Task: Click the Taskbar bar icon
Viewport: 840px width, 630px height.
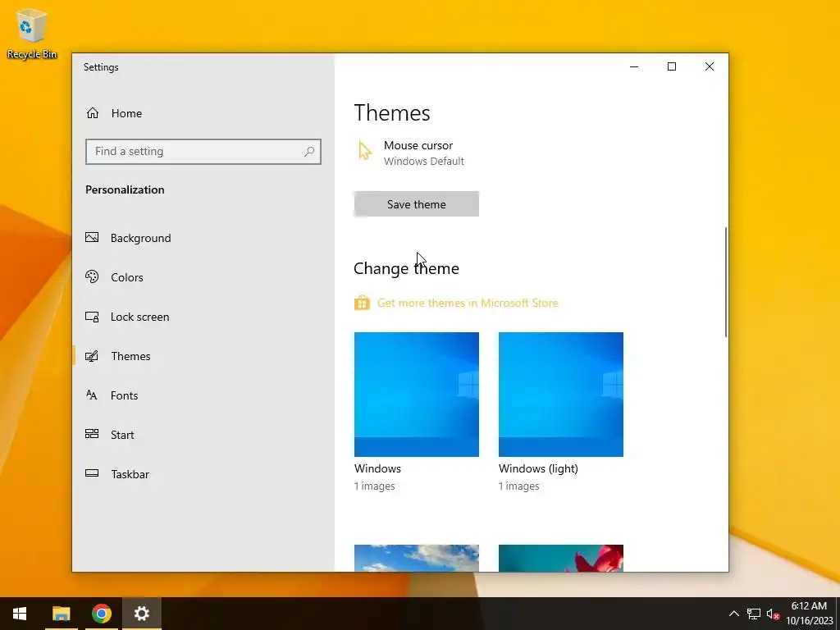Action: [92, 473]
